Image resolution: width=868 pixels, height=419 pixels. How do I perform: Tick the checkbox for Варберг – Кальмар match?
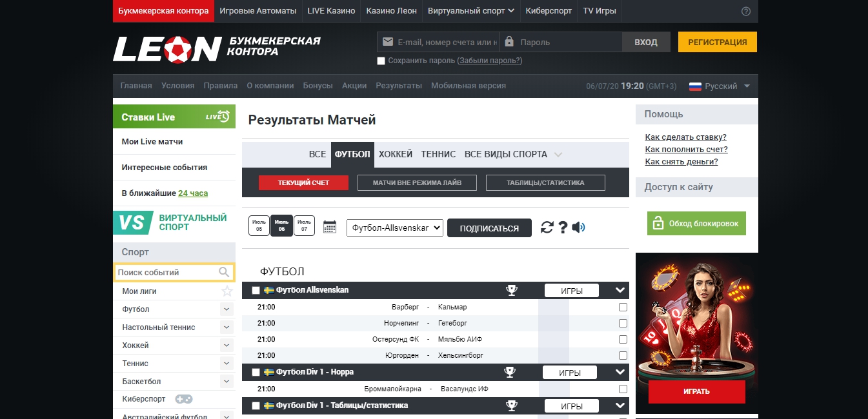pos(623,307)
